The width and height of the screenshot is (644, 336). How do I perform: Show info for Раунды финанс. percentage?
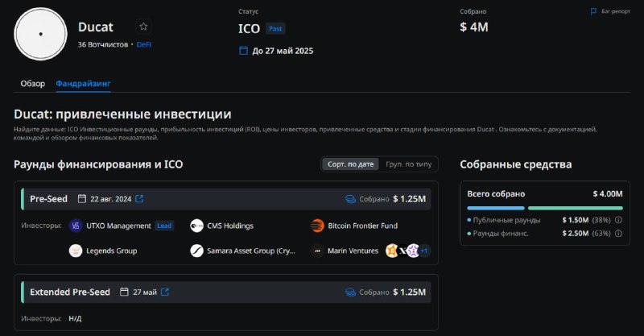pyautogui.click(x=618, y=234)
